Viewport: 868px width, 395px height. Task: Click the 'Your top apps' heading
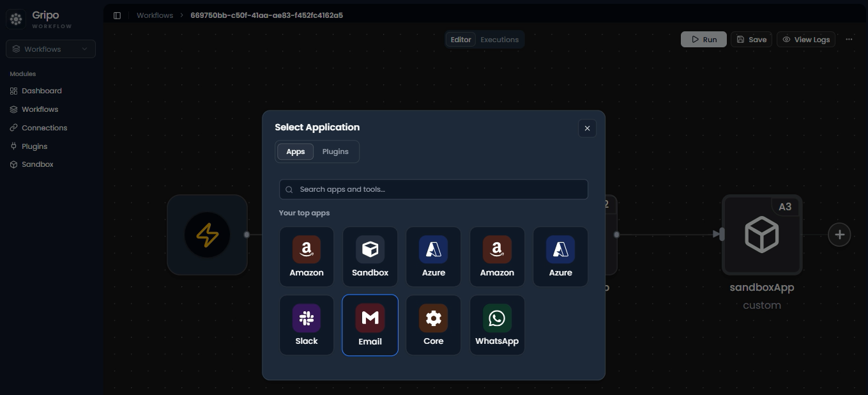click(304, 213)
